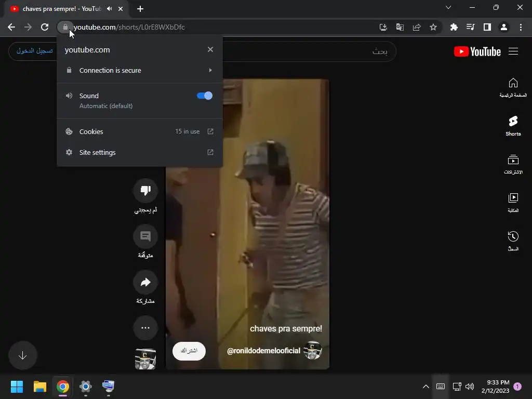Open the touch keyboard tray icon
Viewport: 532px width, 399px height.
point(441,387)
